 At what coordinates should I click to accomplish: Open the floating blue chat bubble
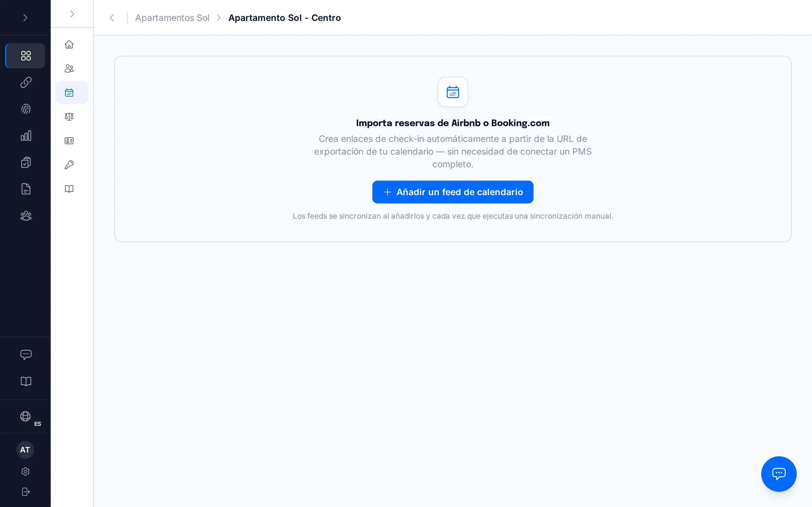[x=778, y=473]
